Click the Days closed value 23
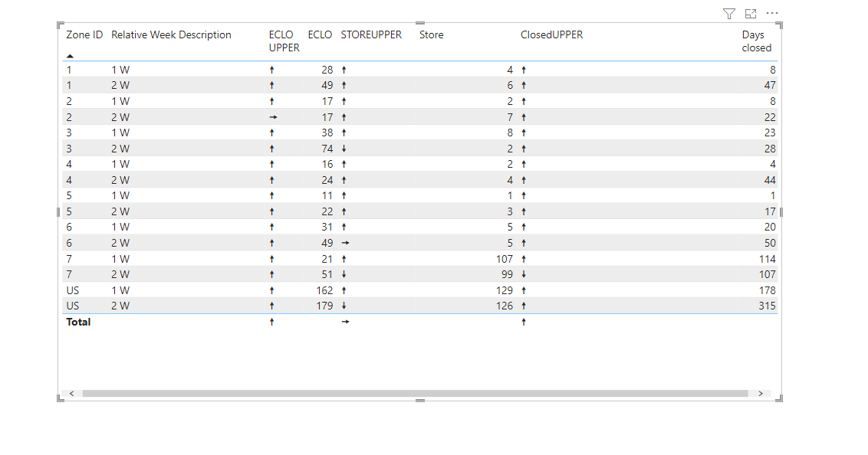 770,133
